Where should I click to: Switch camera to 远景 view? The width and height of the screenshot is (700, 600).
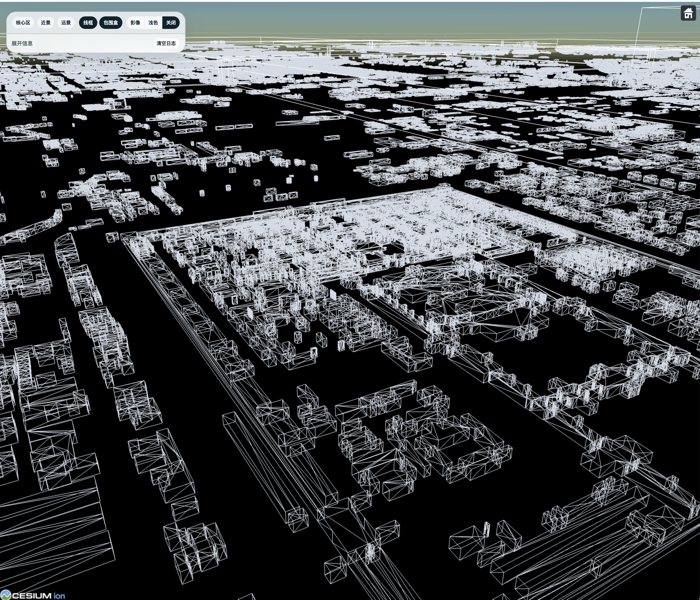(66, 23)
